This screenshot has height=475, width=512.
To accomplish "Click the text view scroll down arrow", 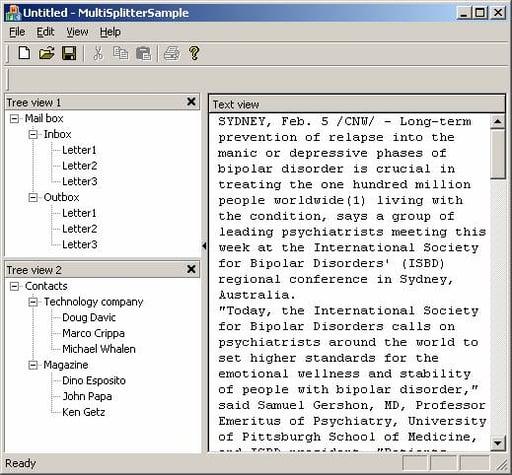I will coord(498,443).
